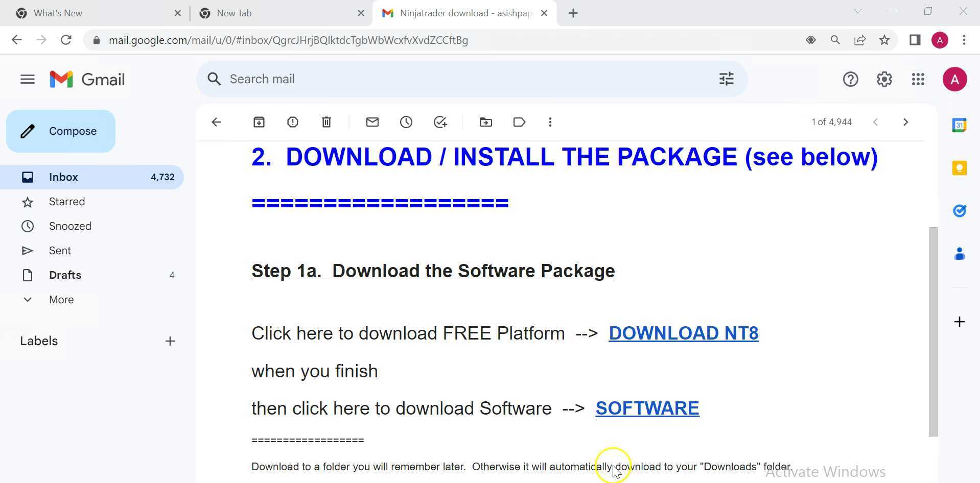Open the email's more actions menu
This screenshot has height=483, width=980.
(550, 122)
